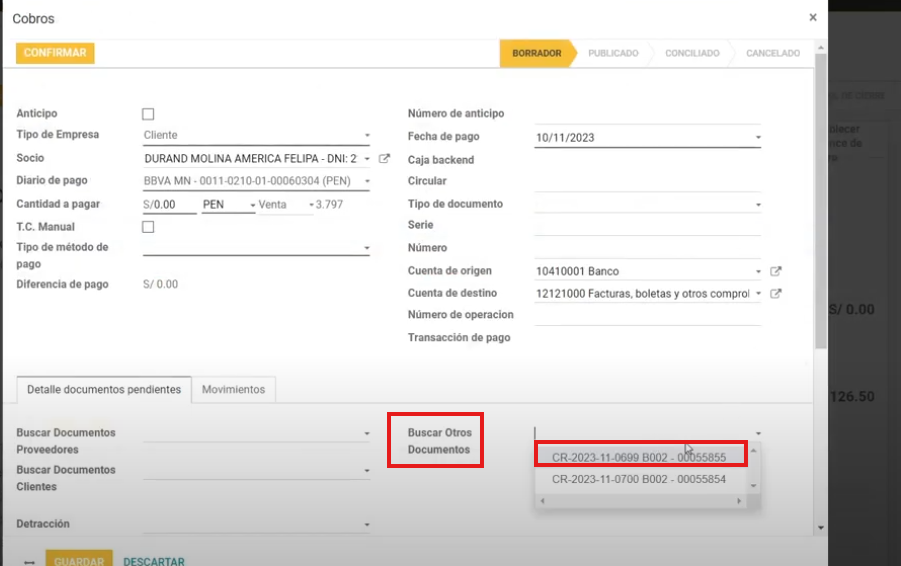901x566 pixels.
Task: Click the GUARDAR button
Action: 79,560
